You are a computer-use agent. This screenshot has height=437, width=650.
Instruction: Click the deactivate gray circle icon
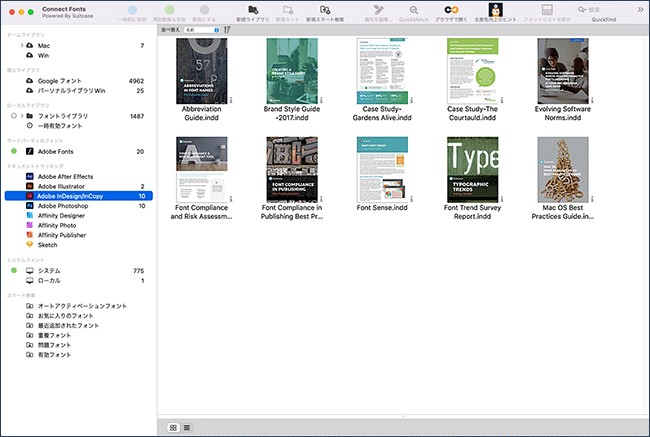204,10
